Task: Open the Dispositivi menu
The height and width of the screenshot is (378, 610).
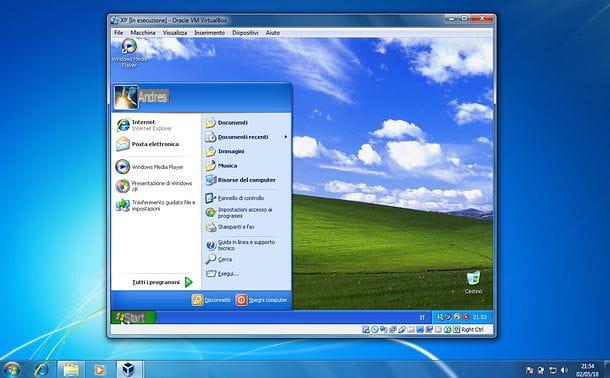Action: 245,33
